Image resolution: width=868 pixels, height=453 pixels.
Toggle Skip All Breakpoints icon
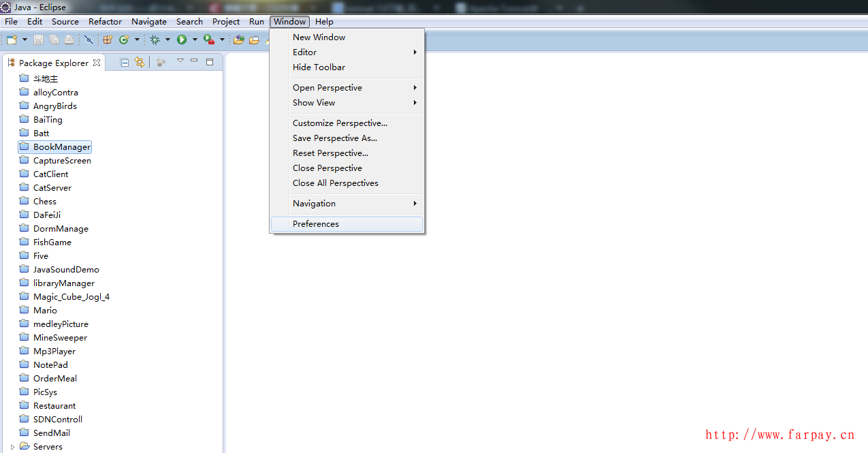click(x=89, y=40)
